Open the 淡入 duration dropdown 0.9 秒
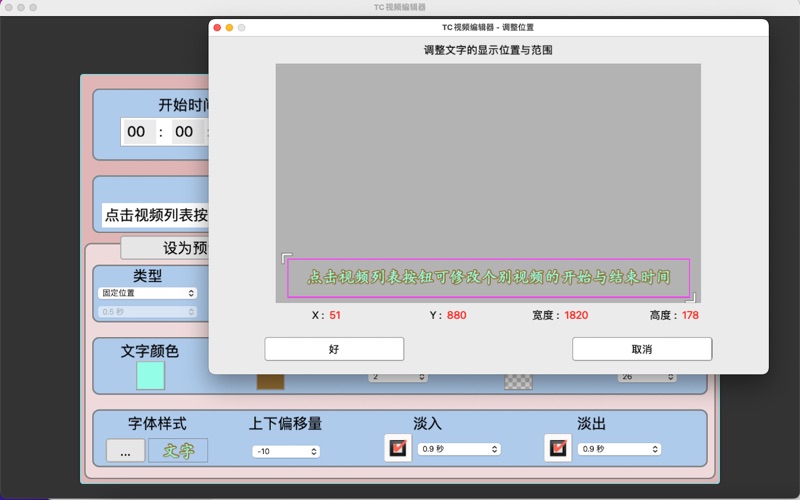The height and width of the screenshot is (500, 800). pyautogui.click(x=459, y=449)
